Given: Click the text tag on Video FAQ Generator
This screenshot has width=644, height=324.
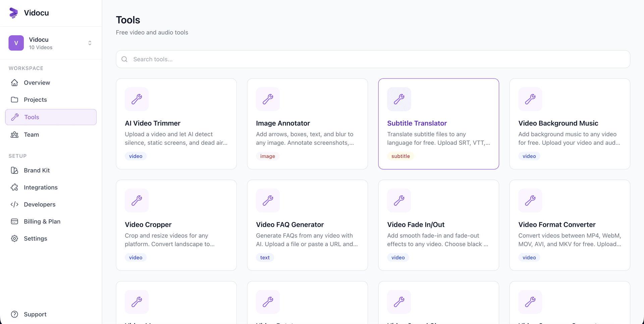Looking at the screenshot, I should 265,257.
